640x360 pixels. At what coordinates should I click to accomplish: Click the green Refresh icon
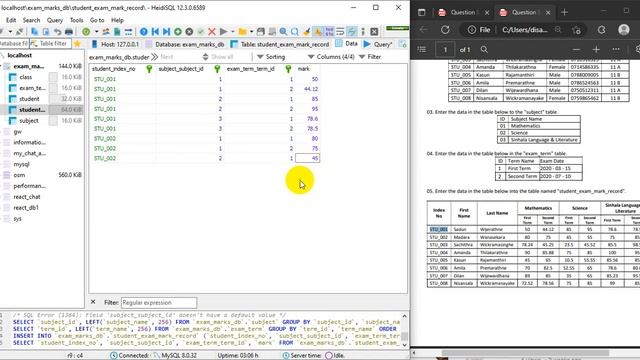tap(86, 31)
